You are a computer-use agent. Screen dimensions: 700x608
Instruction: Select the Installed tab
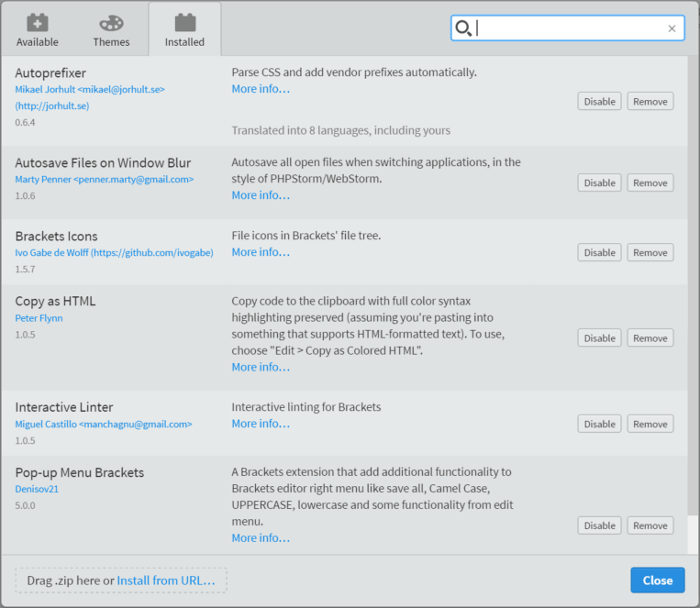tap(184, 30)
